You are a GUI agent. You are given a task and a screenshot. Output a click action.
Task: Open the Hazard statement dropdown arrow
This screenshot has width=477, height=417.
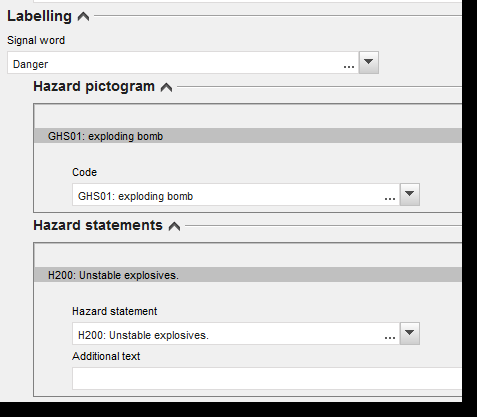click(x=410, y=333)
